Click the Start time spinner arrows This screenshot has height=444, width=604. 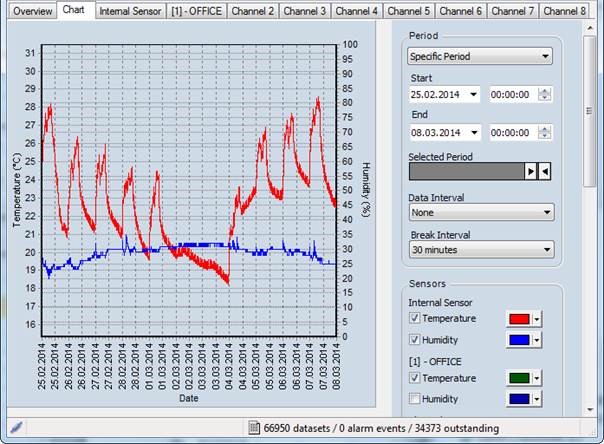pos(545,95)
